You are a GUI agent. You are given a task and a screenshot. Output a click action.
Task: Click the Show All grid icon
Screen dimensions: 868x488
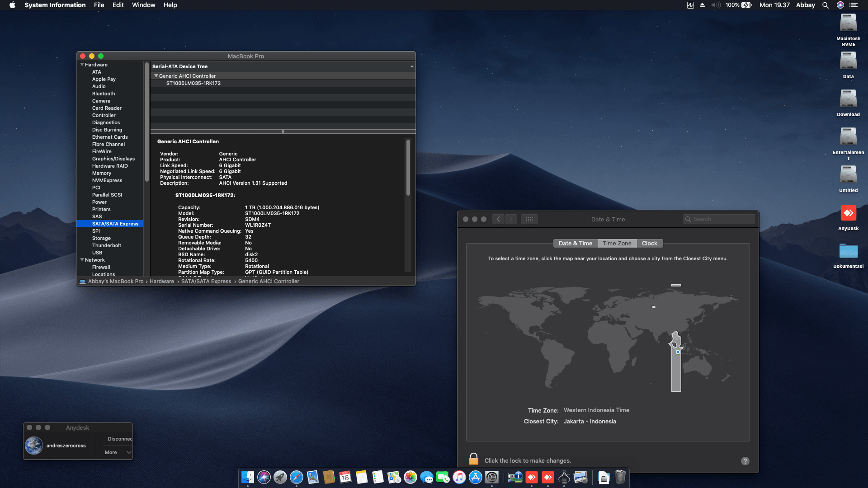click(x=529, y=219)
